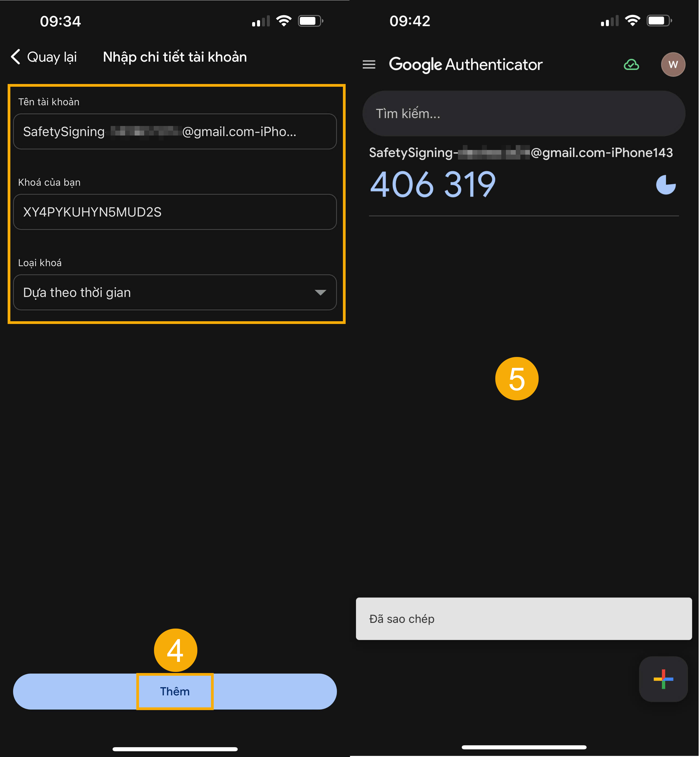
Task: Copy the 406 319 code
Action: pyautogui.click(x=433, y=185)
